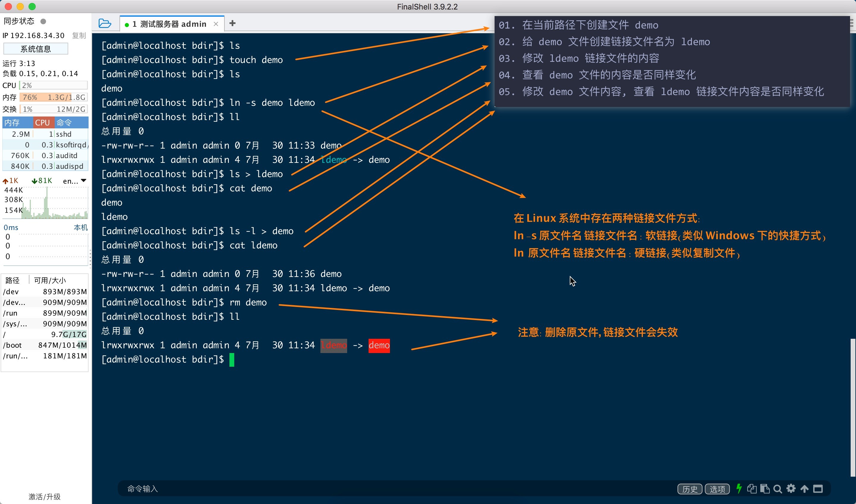Click the download speed arrow indicator 81K
Viewport: 856px width, 504px height.
(x=42, y=181)
